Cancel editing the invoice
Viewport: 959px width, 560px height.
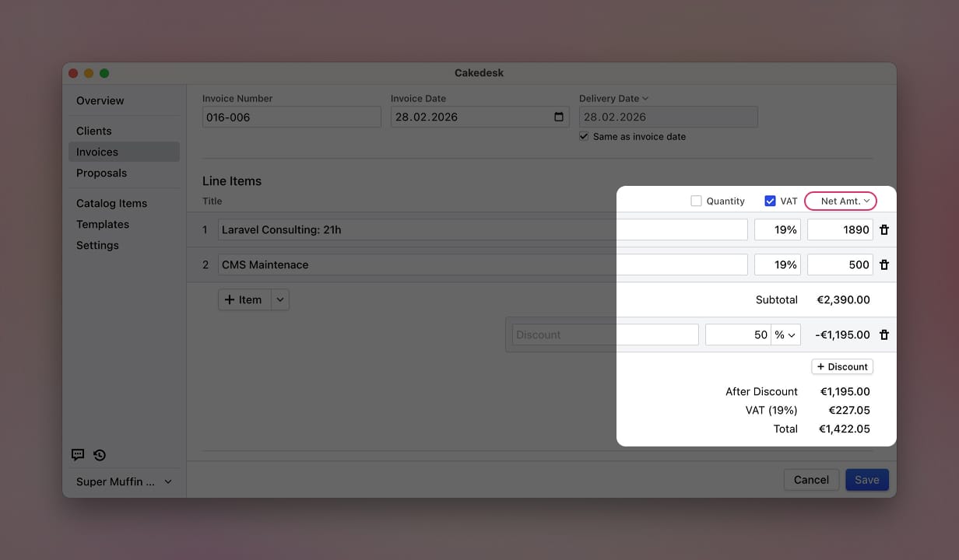(811, 480)
